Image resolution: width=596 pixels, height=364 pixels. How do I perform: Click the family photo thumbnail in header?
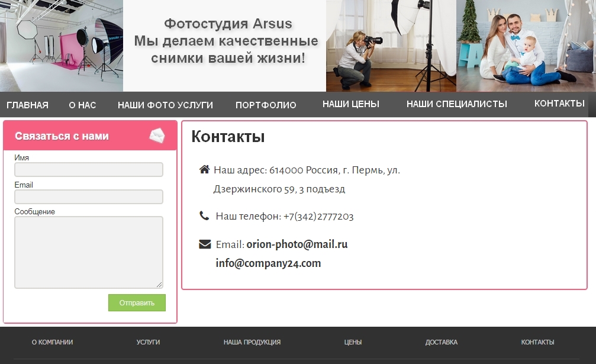click(526, 46)
